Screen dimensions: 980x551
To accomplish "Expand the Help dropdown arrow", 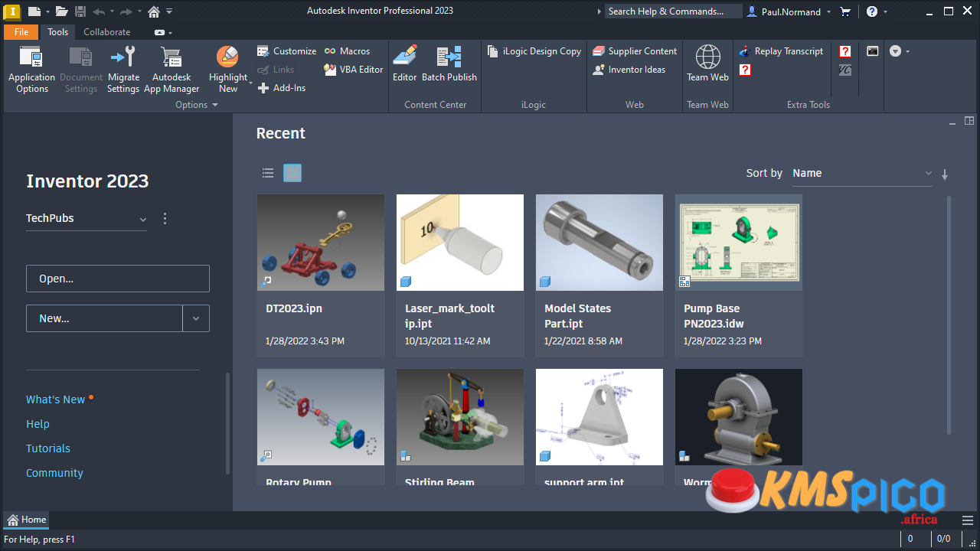I will [886, 11].
